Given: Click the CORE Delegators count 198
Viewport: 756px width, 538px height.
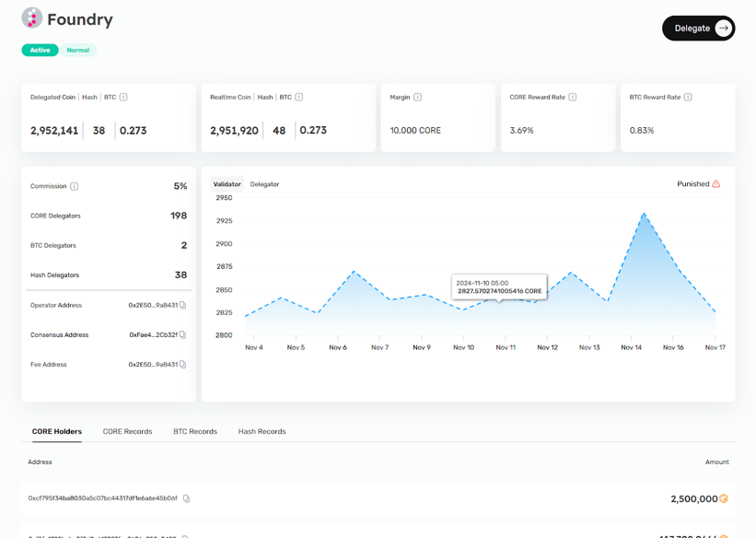Looking at the screenshot, I should pyautogui.click(x=179, y=216).
